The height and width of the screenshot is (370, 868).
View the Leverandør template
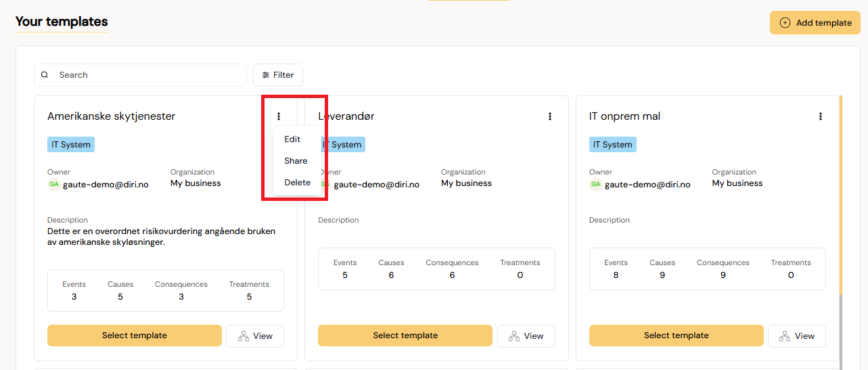point(526,336)
